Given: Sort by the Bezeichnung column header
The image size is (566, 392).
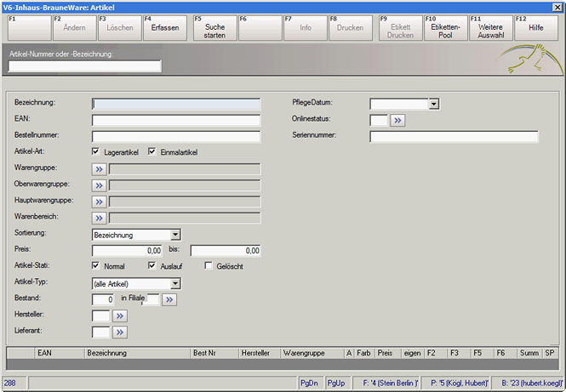Looking at the screenshot, I should point(136,352).
